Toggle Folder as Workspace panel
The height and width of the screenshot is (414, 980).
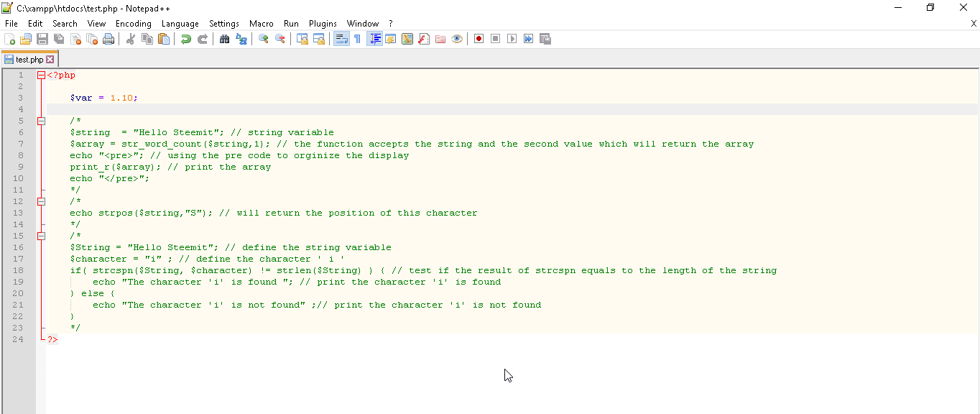tap(440, 39)
